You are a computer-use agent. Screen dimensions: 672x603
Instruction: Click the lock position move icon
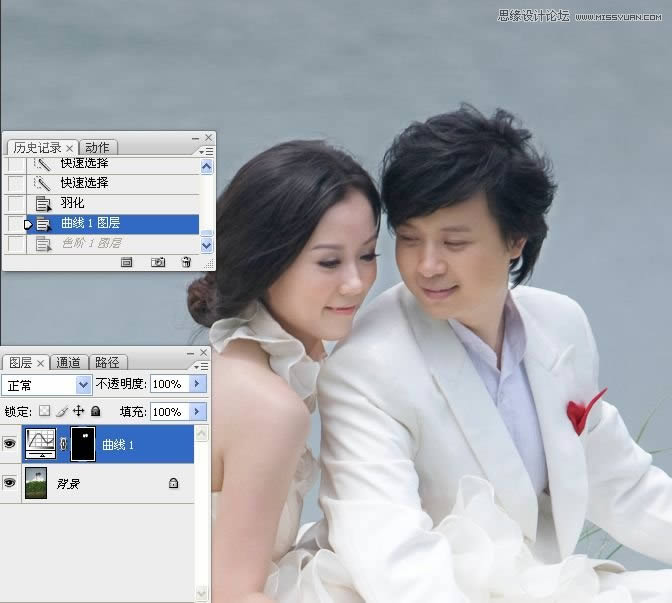[78, 411]
